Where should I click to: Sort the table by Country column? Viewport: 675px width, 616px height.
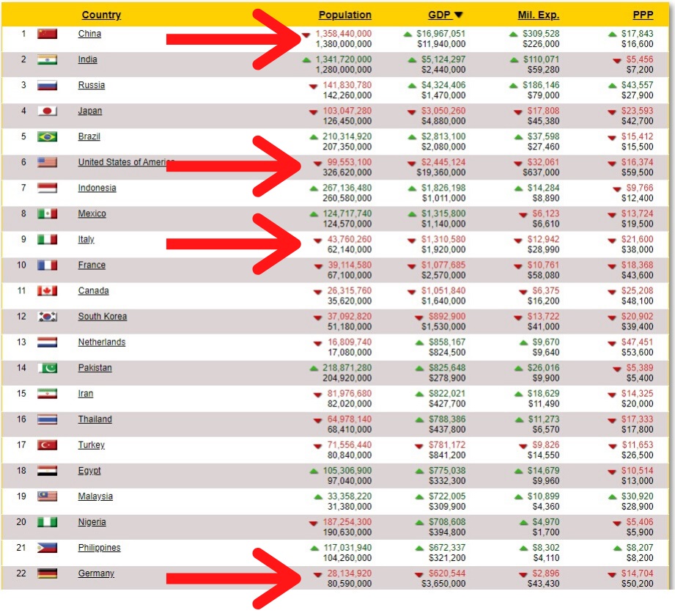click(x=101, y=15)
